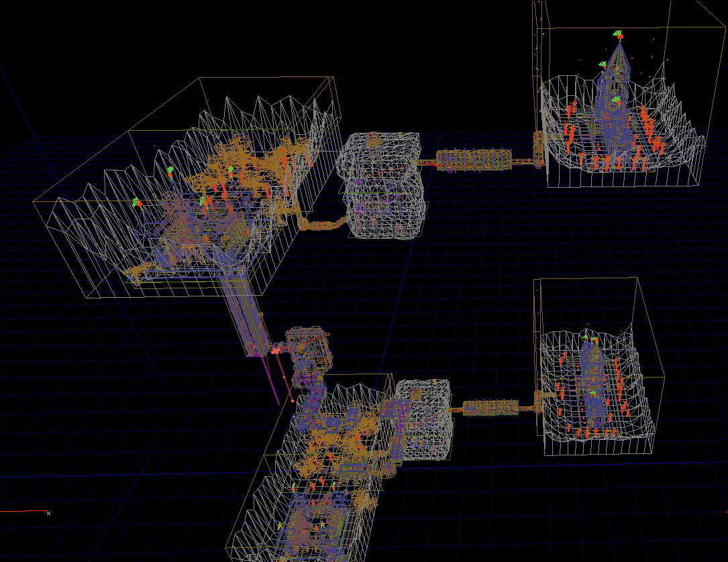
Task: Select the green flag marker atop the castle spire
Action: 617,32
